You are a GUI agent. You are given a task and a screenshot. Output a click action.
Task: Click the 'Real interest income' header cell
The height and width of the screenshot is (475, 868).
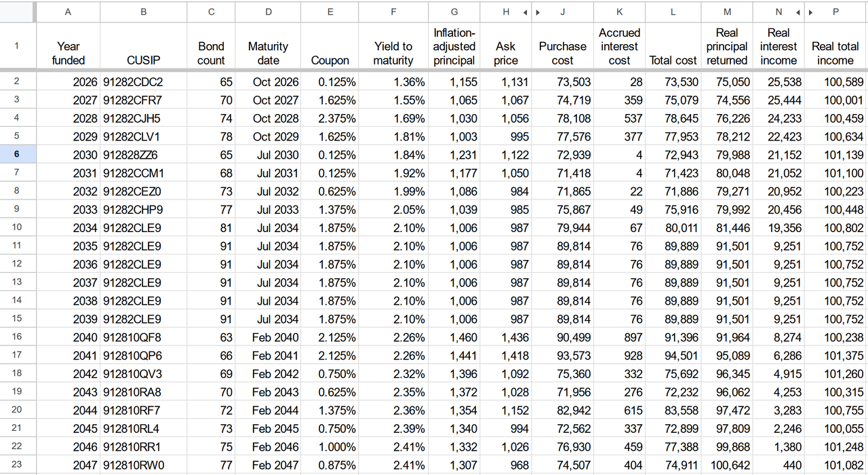[778, 46]
